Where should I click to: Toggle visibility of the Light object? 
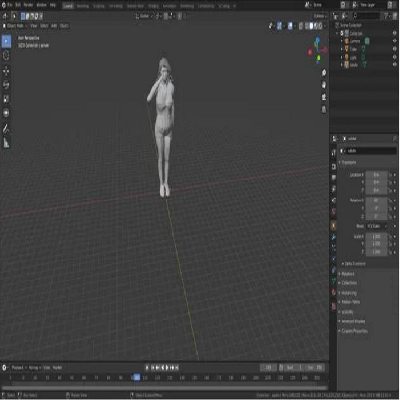(395, 57)
